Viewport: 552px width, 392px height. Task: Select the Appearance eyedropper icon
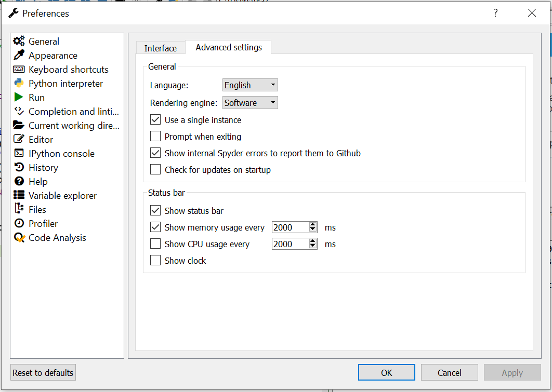[x=19, y=56]
